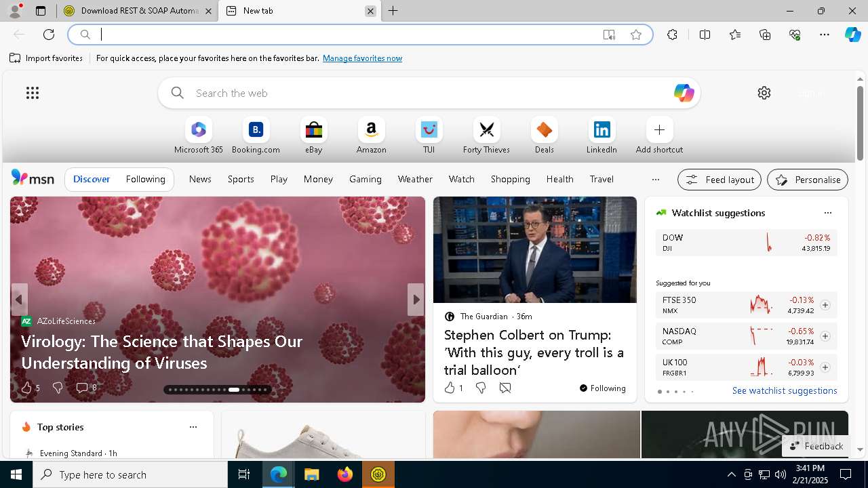This screenshot has width=868, height=488.
Task: Open the News category
Action: click(200, 179)
